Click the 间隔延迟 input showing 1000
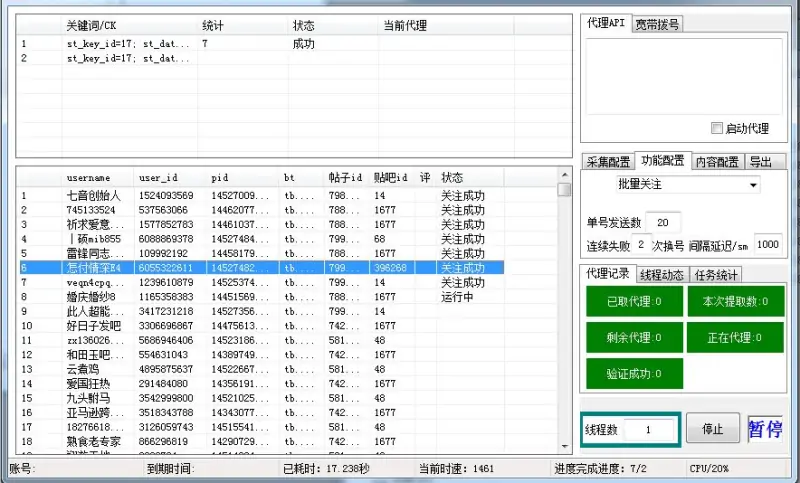This screenshot has width=800, height=483. 767,244
